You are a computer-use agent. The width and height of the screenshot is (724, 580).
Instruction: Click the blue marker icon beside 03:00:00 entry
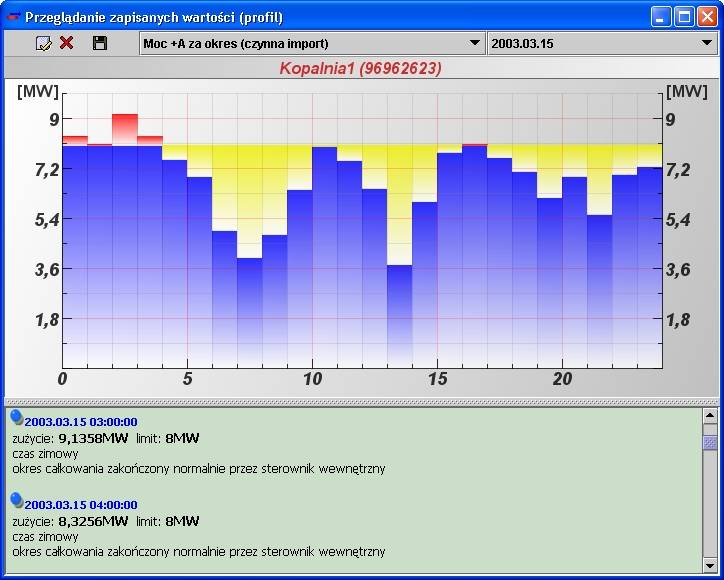[16, 418]
